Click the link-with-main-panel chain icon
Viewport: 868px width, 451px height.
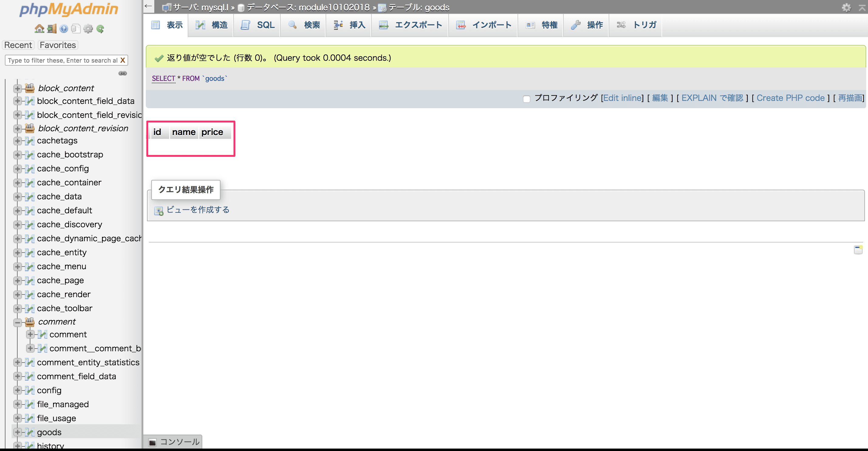tap(123, 73)
